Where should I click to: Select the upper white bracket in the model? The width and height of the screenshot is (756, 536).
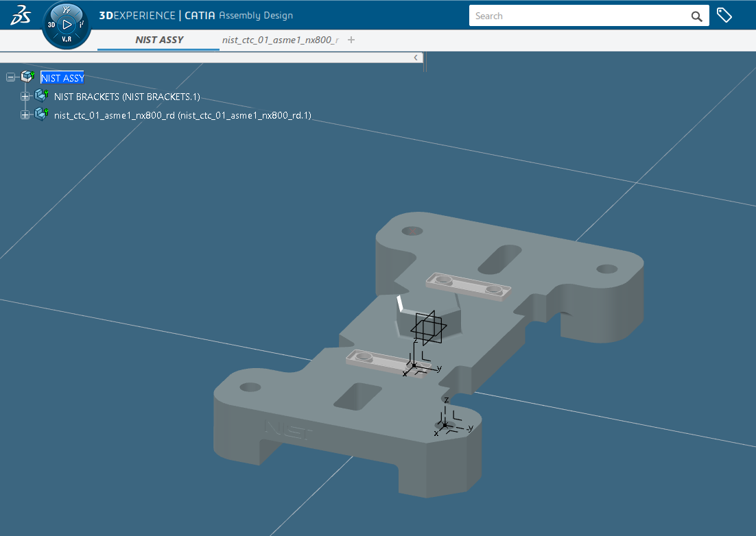coord(468,287)
